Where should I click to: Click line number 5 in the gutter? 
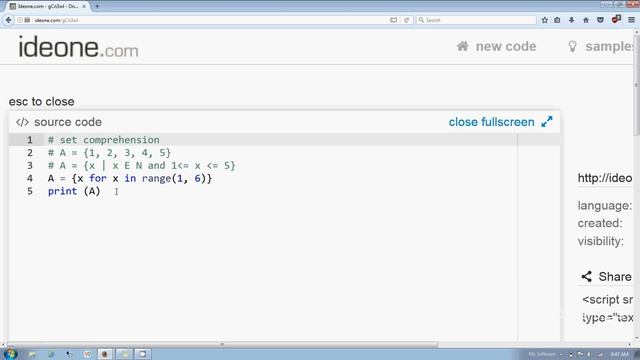click(30, 191)
